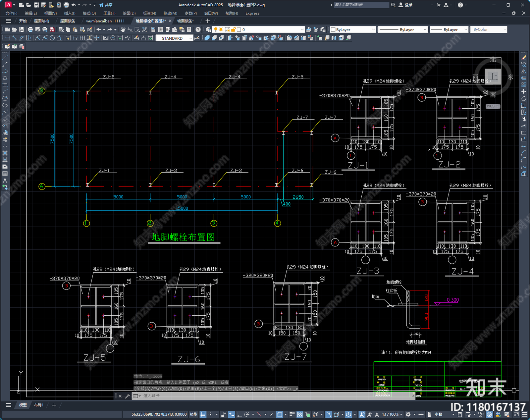This screenshot has height=420, width=530.
Task: Open Layer Properties Manager icon
Action: coord(208,29)
